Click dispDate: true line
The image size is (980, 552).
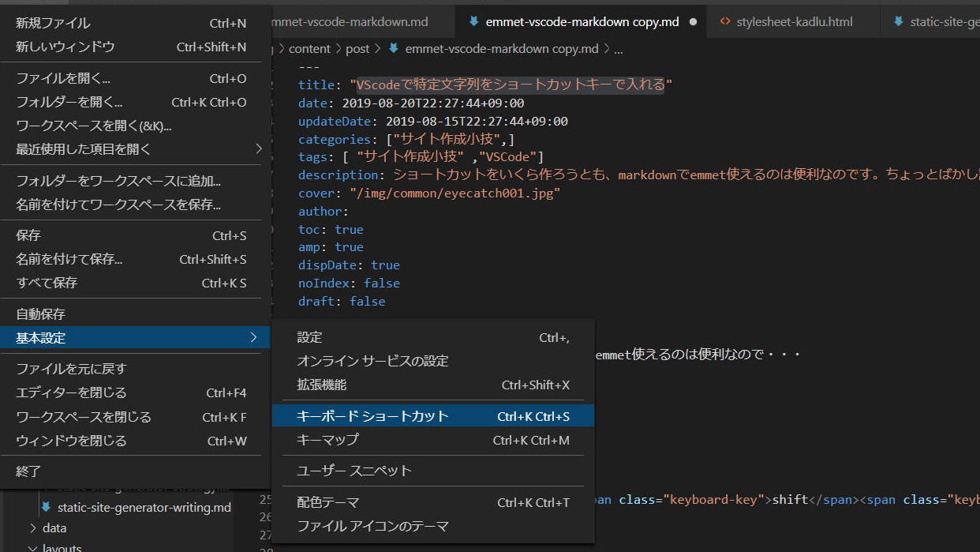(349, 265)
